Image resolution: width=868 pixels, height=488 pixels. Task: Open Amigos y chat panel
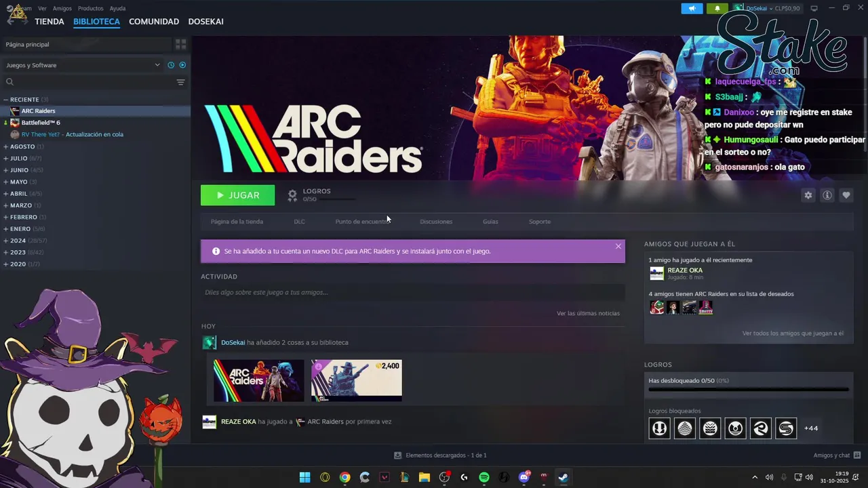coord(837,455)
